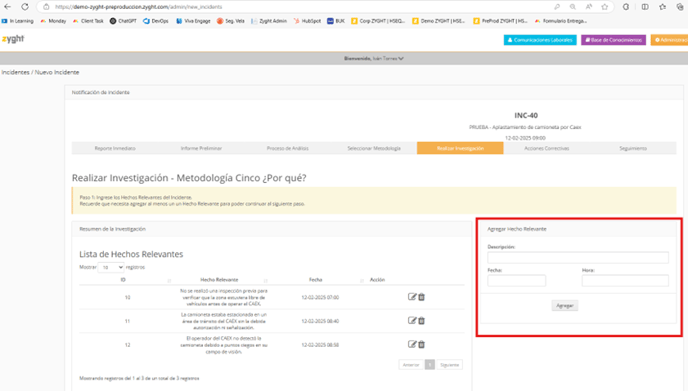
Task: Switch to the Informe Preliminar tab
Action: (x=201, y=148)
